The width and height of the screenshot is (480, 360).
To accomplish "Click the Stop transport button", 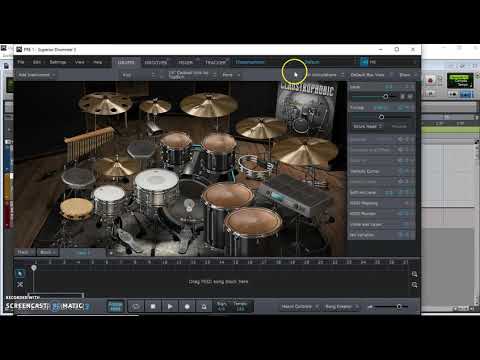I will tap(153, 306).
